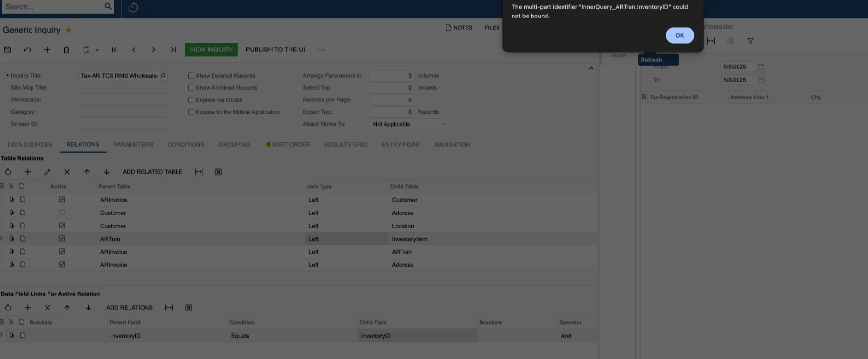Image resolution: width=868 pixels, height=359 pixels.
Task: Add a row in Table Relations grid
Action: 28,172
